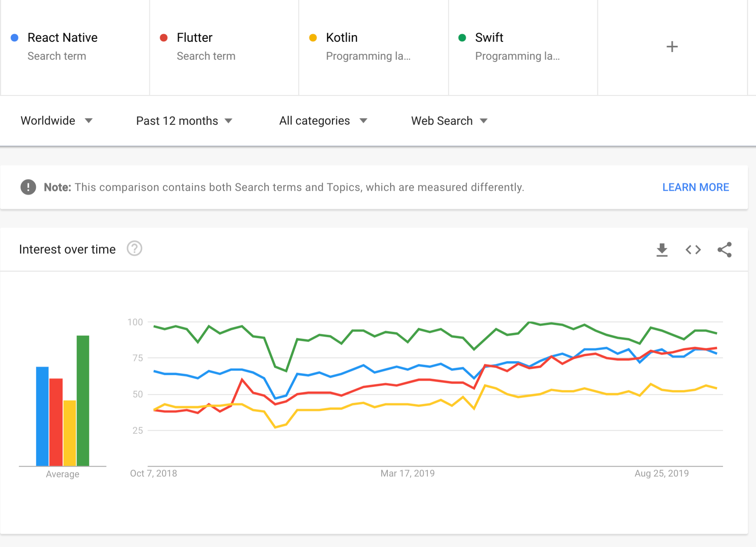This screenshot has height=547, width=756.
Task: Click the red Flutter color dot
Action: pos(164,38)
